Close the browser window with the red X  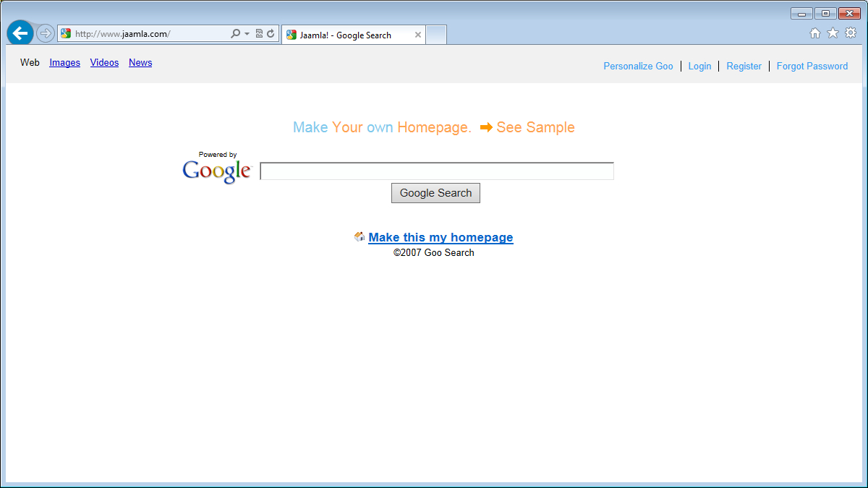849,14
